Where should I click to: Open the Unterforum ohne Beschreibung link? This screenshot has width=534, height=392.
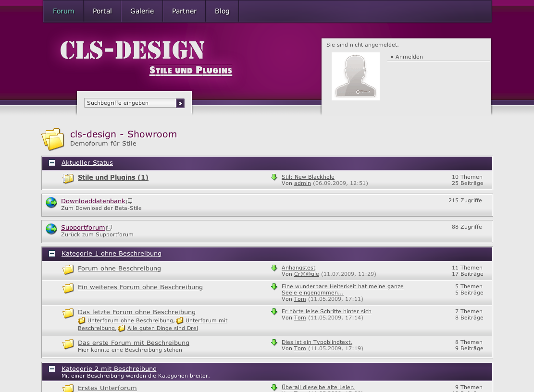coord(130,320)
